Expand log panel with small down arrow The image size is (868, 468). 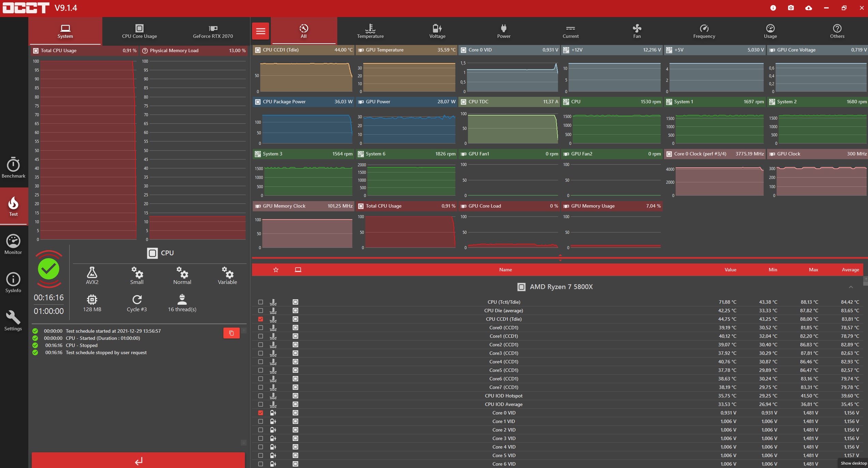[244, 442]
